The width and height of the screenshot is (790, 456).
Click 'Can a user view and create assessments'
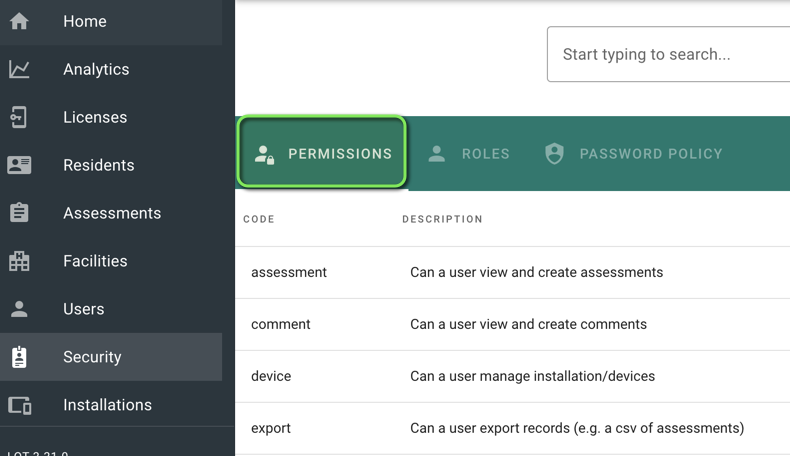point(537,272)
